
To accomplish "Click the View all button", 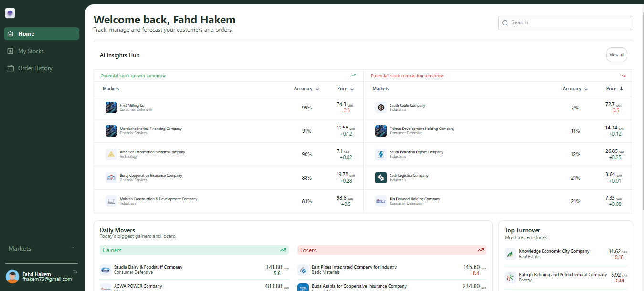I will click(x=616, y=55).
